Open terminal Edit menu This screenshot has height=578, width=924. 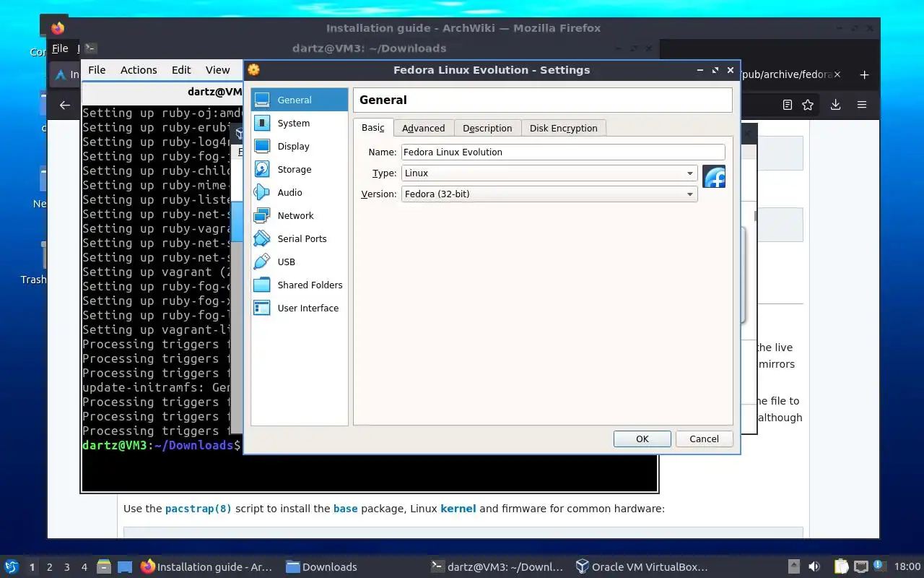click(181, 69)
